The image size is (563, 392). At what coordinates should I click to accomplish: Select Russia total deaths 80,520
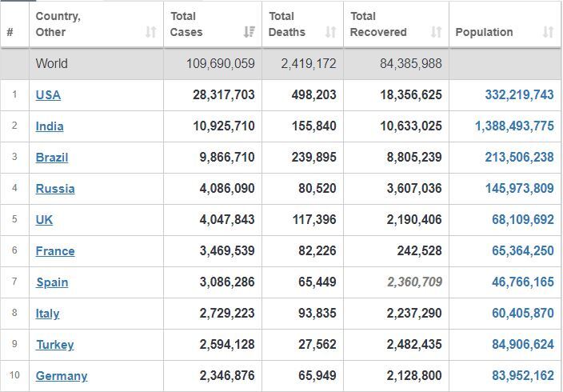coord(317,189)
